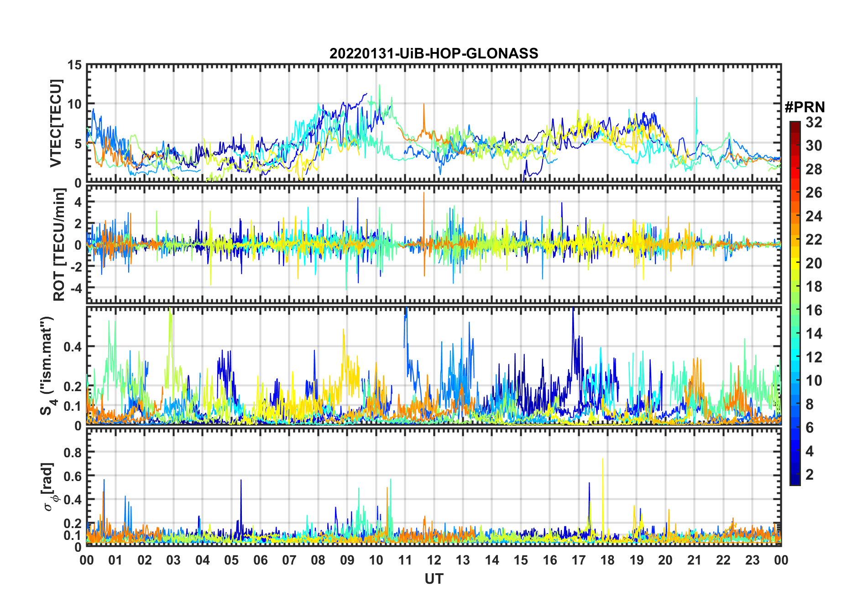Click the 16 label on the PRN colorbar
The height and width of the screenshot is (607, 868).
pyautogui.click(x=814, y=310)
